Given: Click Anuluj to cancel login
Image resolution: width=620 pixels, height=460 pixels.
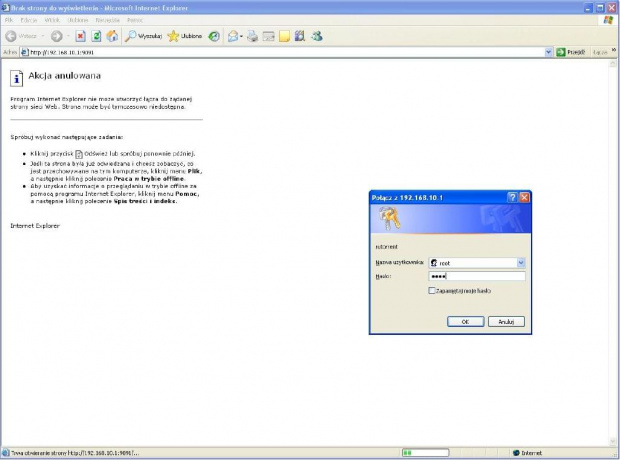Looking at the screenshot, I should pyautogui.click(x=506, y=321).
